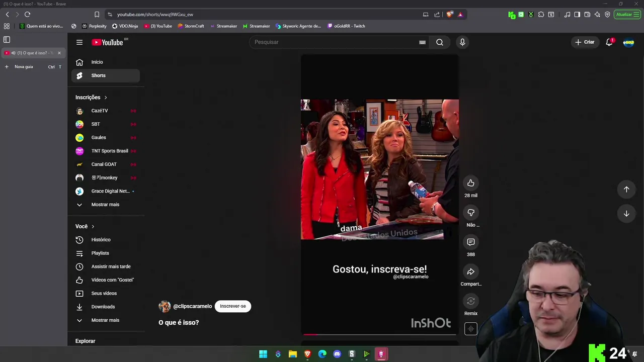
Task: Open the Brave Shields lion icon
Action: (x=449, y=15)
